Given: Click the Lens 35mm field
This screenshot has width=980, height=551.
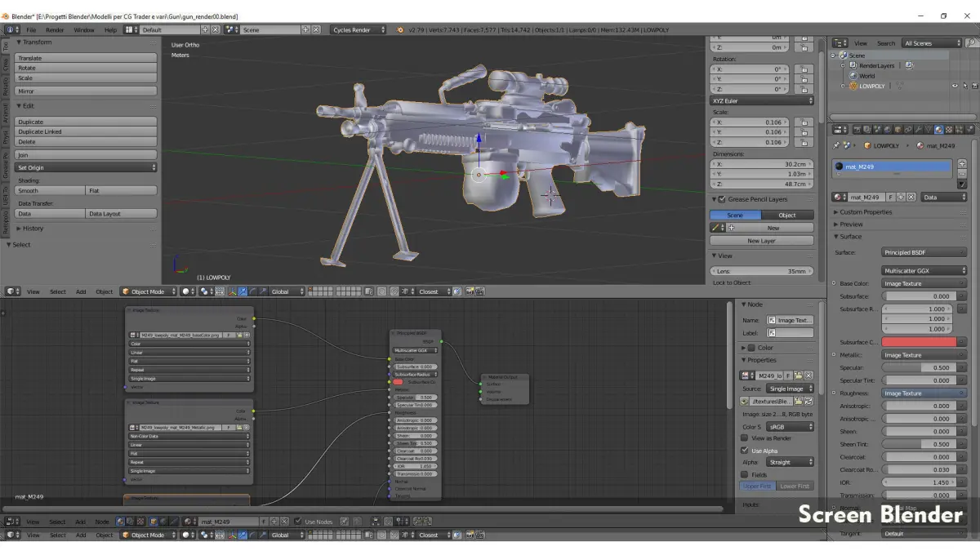Looking at the screenshot, I should pyautogui.click(x=762, y=271).
